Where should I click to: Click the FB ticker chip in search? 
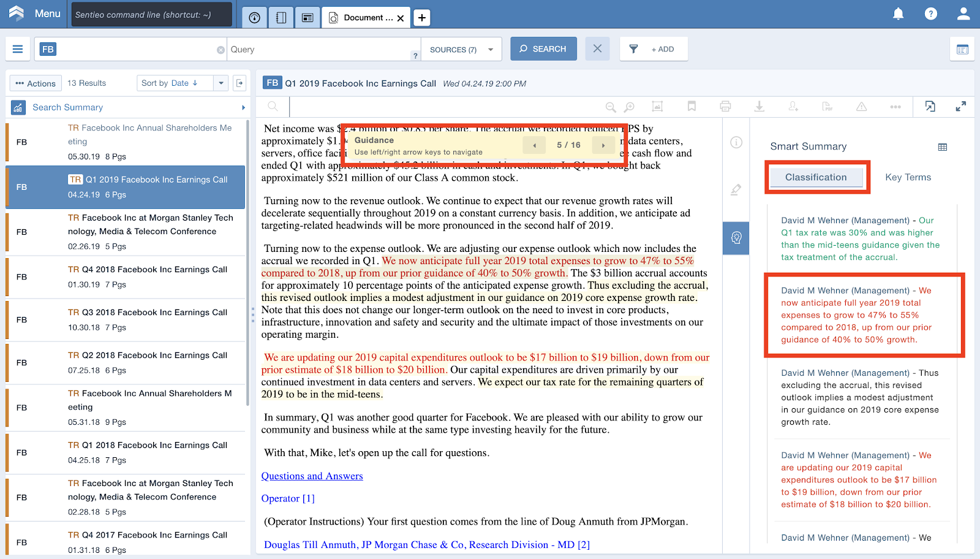pos(48,49)
